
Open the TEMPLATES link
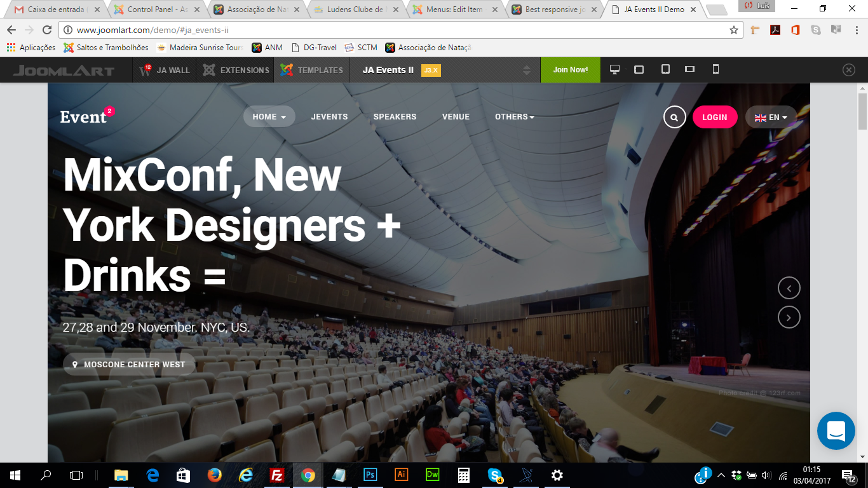pos(312,70)
